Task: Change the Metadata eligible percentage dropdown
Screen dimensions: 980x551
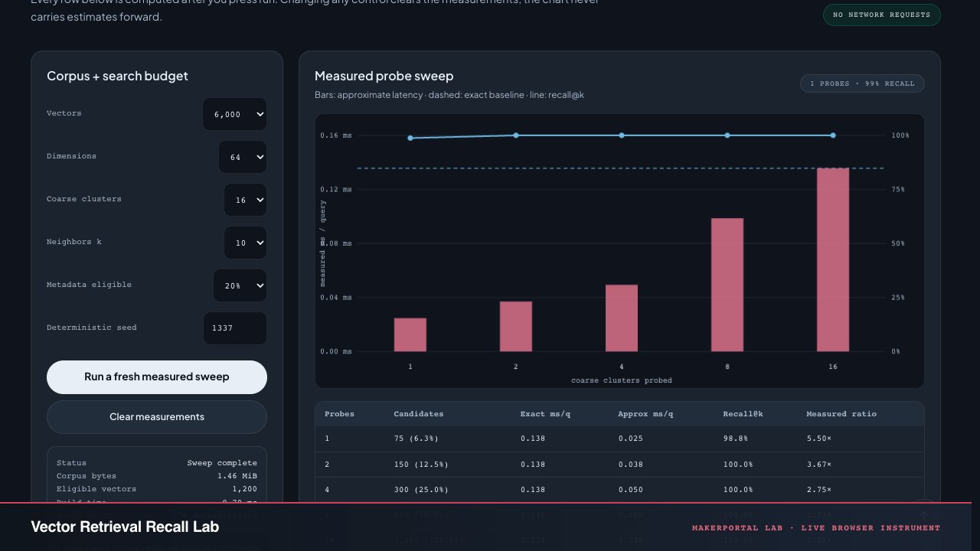Action: (240, 285)
